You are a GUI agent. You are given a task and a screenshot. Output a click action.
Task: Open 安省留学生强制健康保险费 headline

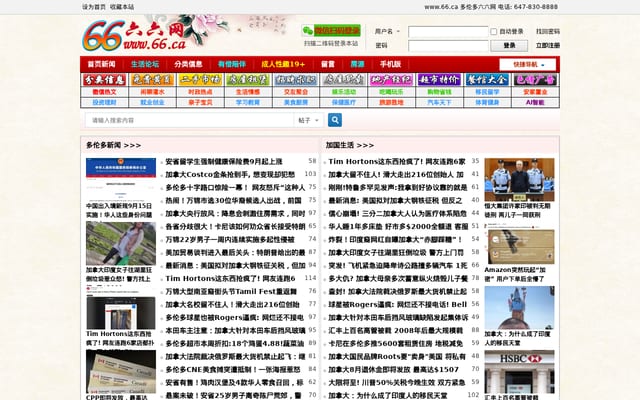pos(224,161)
